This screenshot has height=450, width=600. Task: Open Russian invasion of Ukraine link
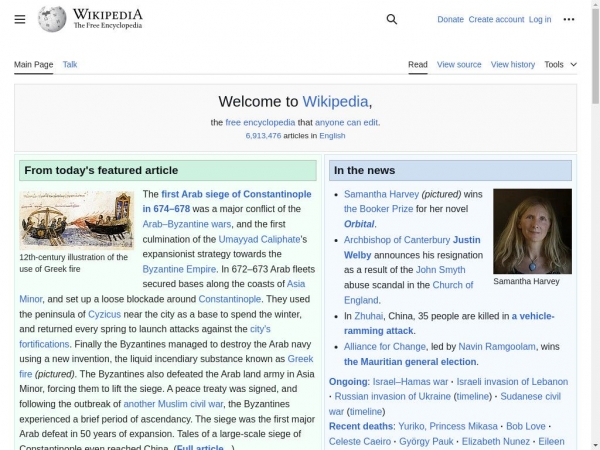[x=393, y=396]
